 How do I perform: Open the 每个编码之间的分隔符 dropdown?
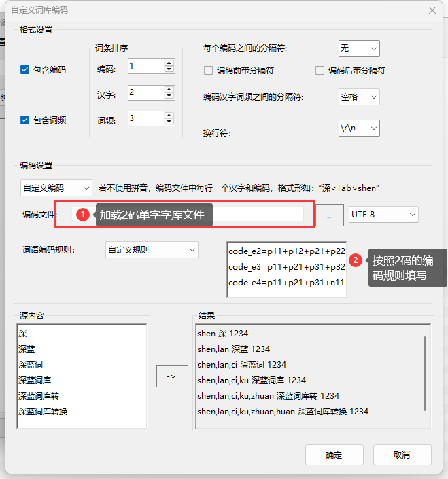point(359,48)
